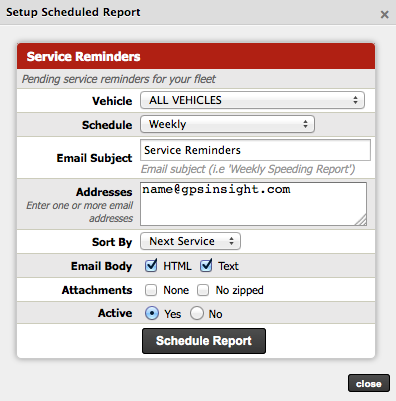Screen dimensions: 396x401
Task: Open the Schedule dropdown set to Weekly
Action: 227,124
